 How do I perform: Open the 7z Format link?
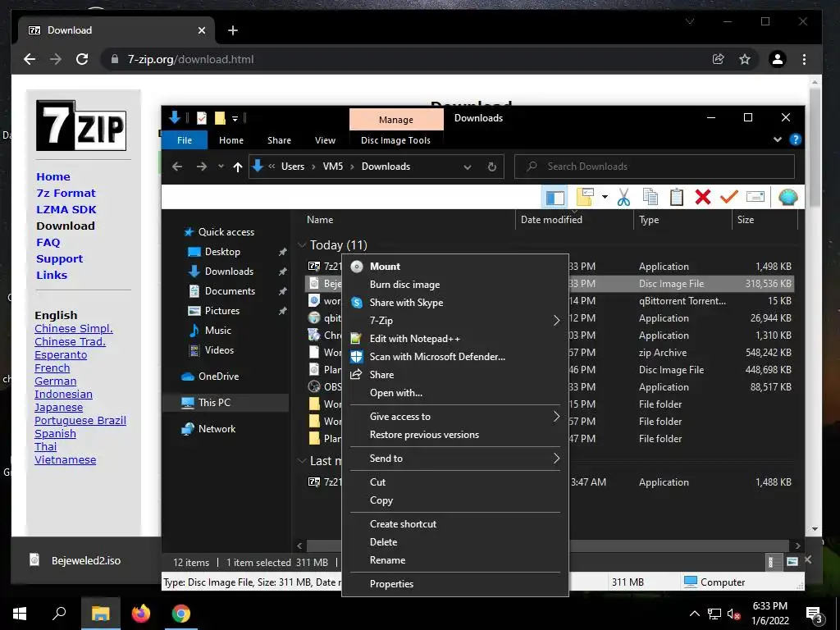[x=66, y=193]
